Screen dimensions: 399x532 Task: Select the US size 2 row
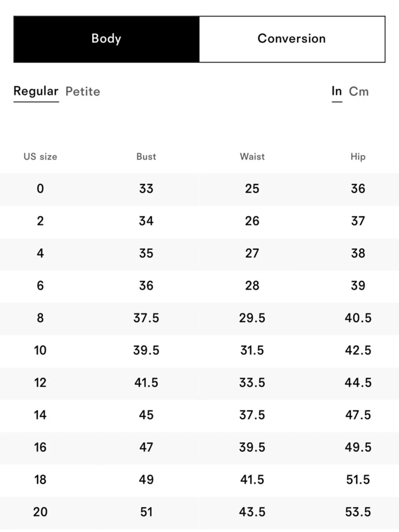tap(40, 221)
